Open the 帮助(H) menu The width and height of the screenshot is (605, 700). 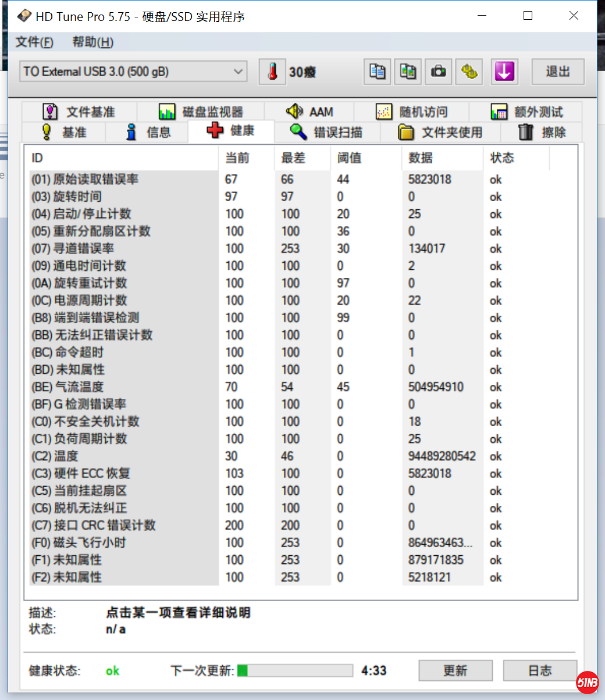(x=92, y=42)
